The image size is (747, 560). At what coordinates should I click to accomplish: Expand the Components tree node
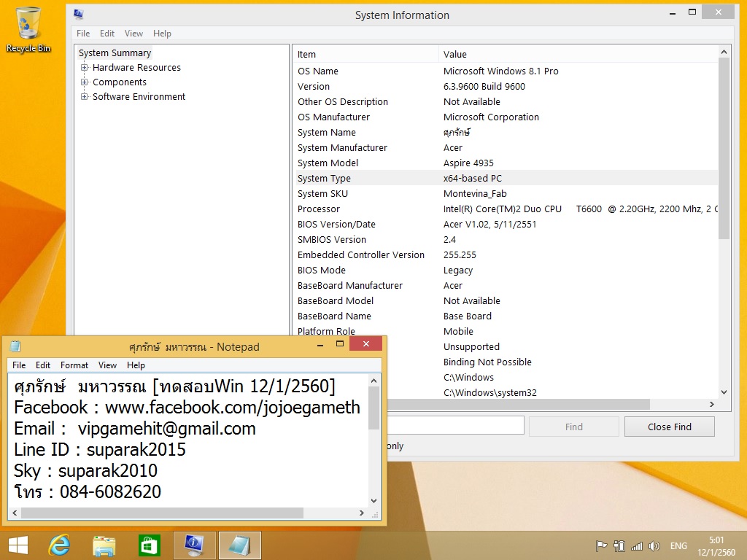click(85, 82)
